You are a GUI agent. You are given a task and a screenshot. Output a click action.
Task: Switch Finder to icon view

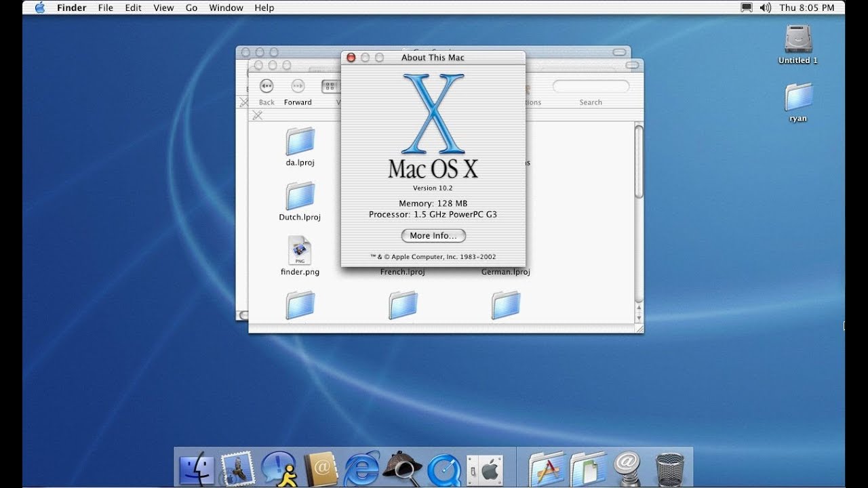330,86
